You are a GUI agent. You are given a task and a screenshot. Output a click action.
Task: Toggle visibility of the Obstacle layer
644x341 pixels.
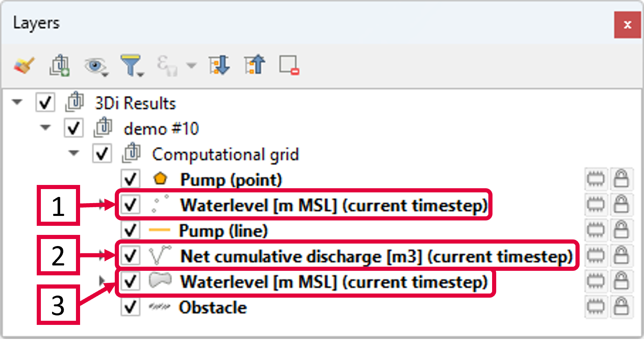130,307
